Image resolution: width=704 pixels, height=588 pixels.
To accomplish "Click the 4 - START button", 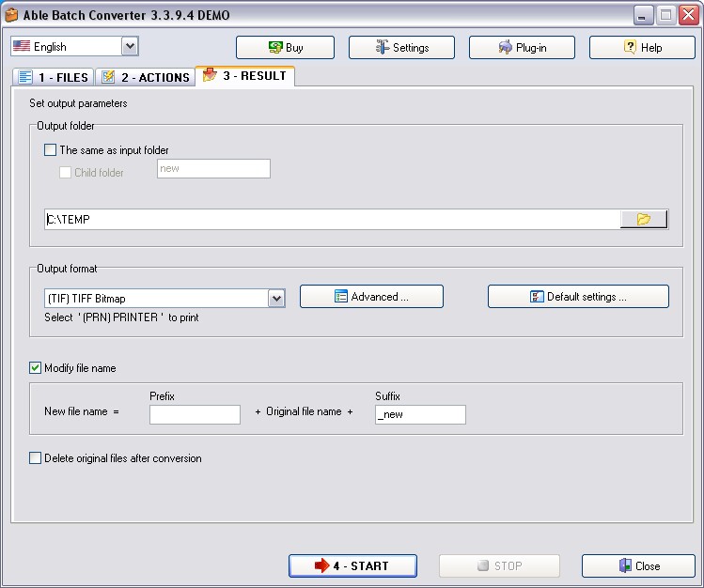I will (x=352, y=566).
